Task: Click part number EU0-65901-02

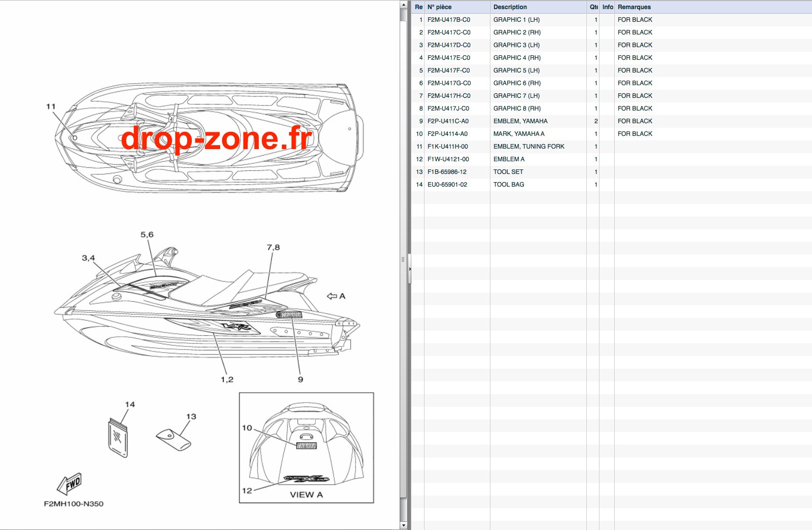Action: click(447, 185)
